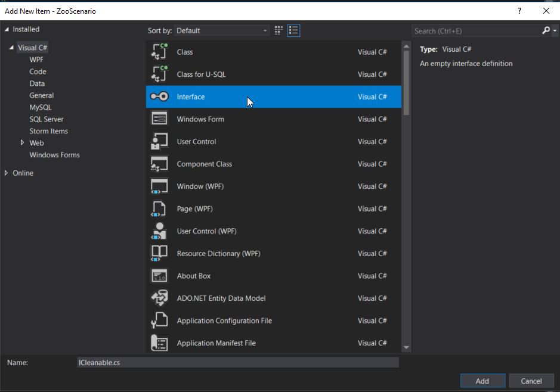This screenshot has height=392, width=560.
Task: Click the User Control template icon
Action: [x=159, y=142]
